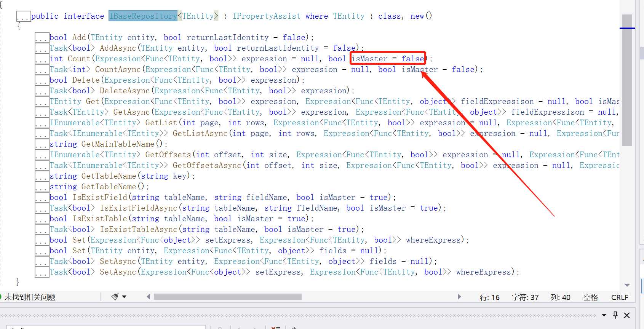Screen dimensions: 644x329
Task: Click returnLastIdentity in the bool Add line
Action: pos(228,37)
